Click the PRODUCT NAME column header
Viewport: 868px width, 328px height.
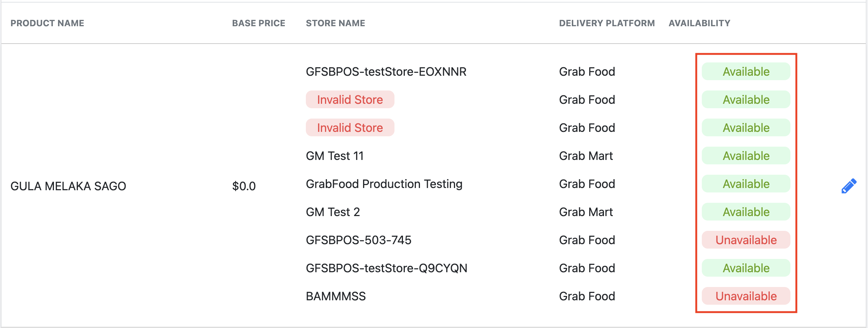[x=47, y=23]
